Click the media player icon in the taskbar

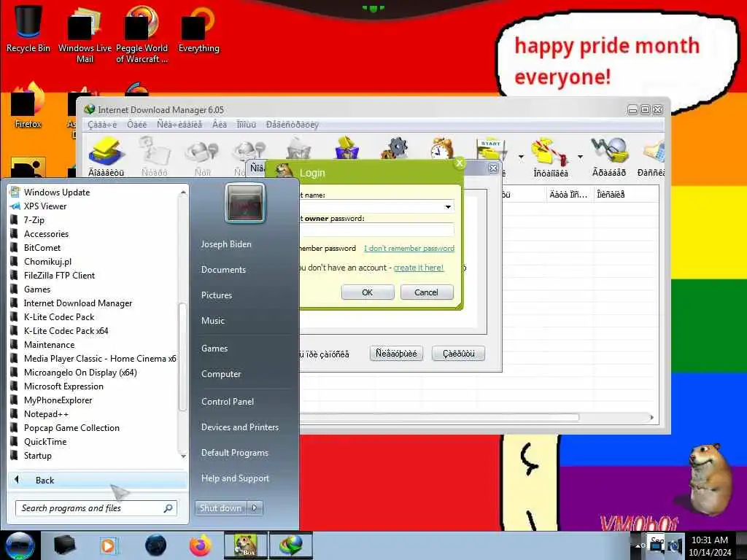point(109,545)
